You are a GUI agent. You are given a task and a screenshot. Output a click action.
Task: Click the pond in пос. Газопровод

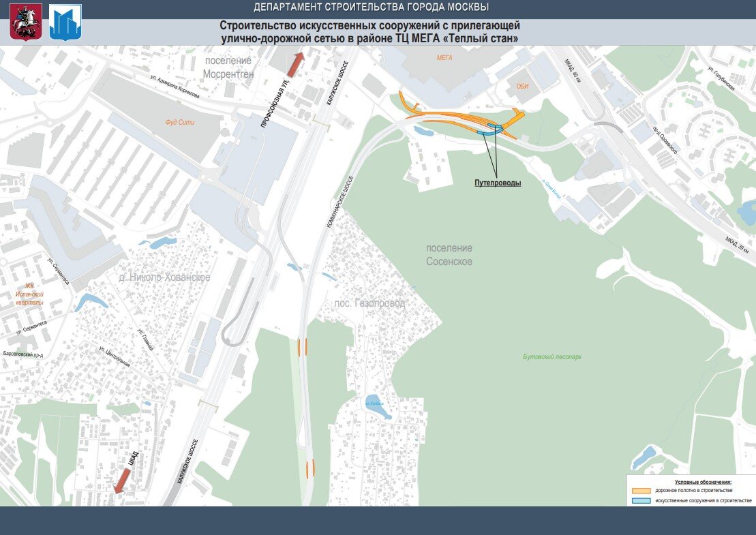pyautogui.click(x=377, y=406)
